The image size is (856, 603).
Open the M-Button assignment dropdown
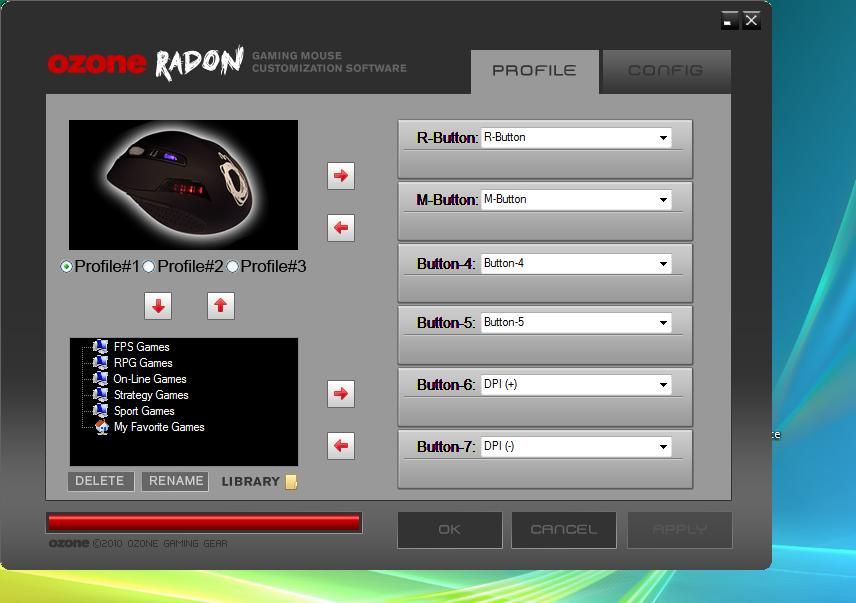(x=576, y=200)
